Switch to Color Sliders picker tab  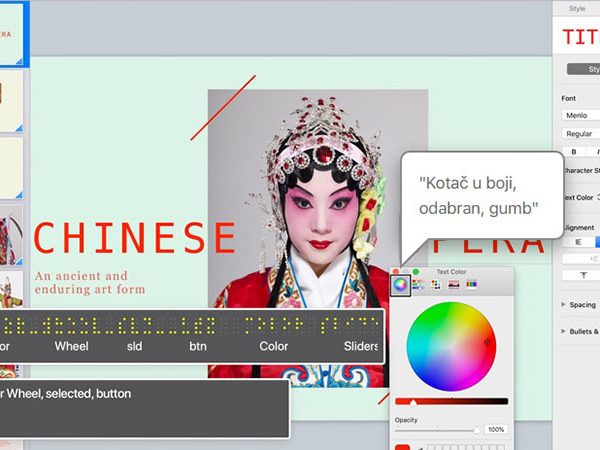click(x=418, y=285)
